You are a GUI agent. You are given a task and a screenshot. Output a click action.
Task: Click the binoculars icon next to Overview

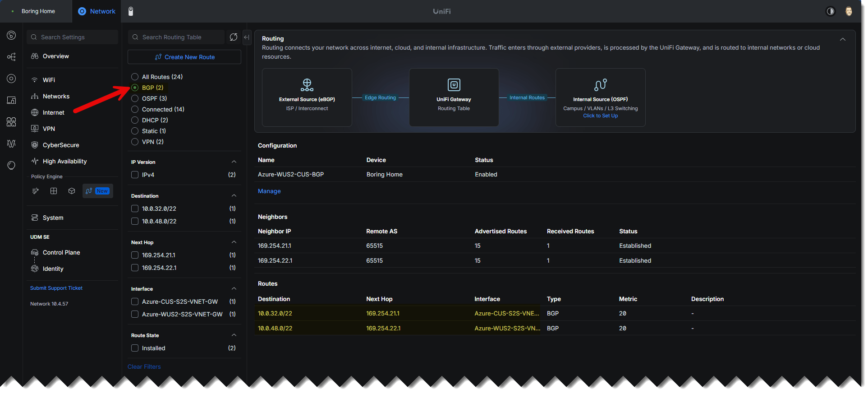click(x=35, y=56)
